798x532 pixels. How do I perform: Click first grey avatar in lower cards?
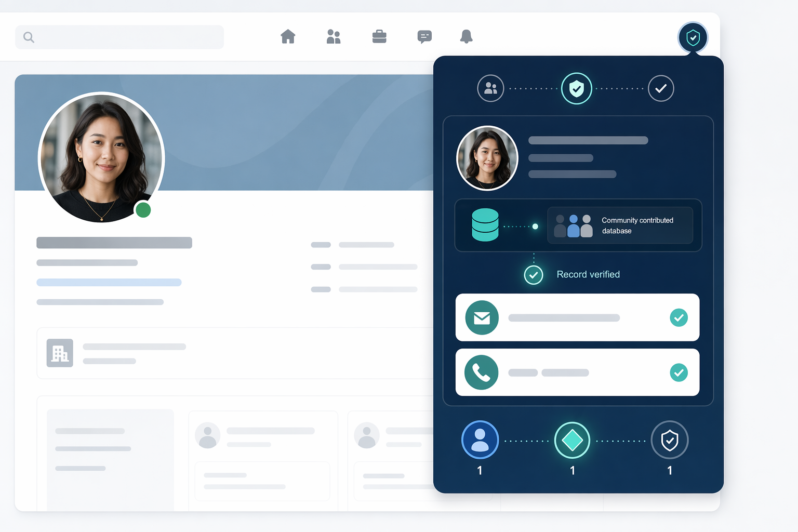click(208, 435)
